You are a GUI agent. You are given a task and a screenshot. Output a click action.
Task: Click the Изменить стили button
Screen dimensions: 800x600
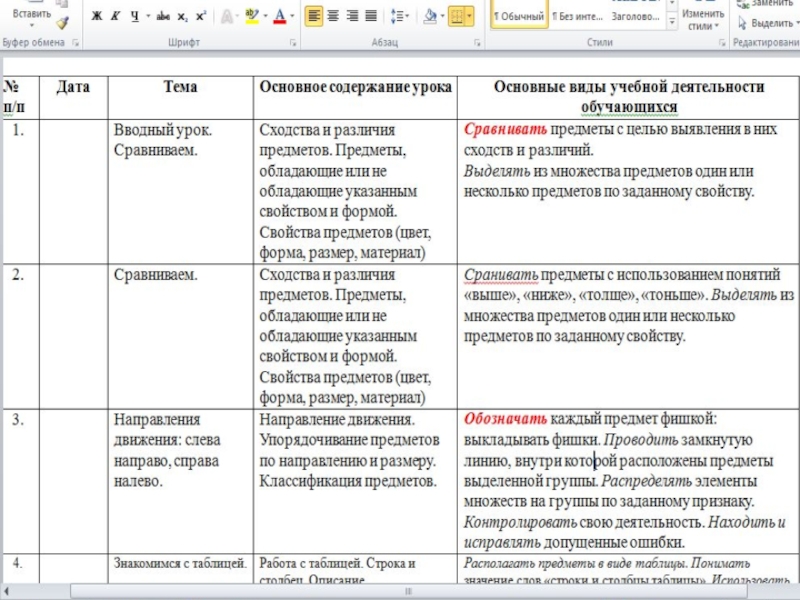click(x=703, y=19)
